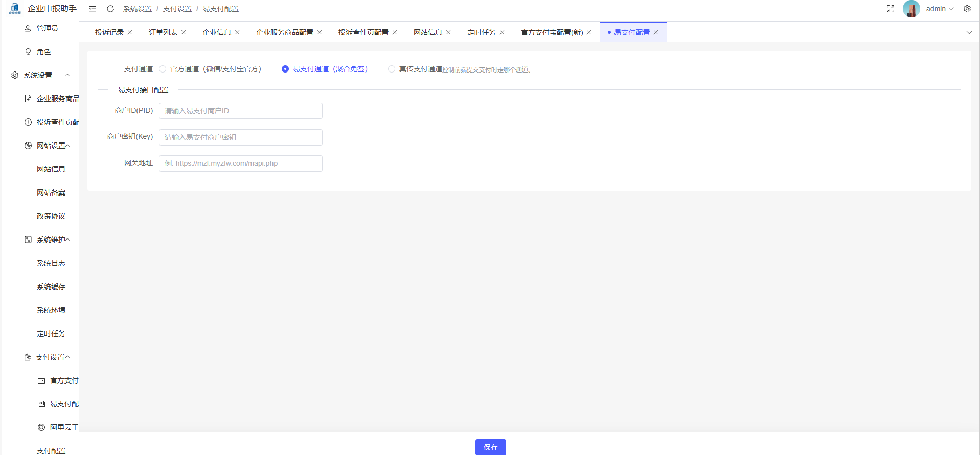Click the 企业申报助手 logo icon

point(15,8)
